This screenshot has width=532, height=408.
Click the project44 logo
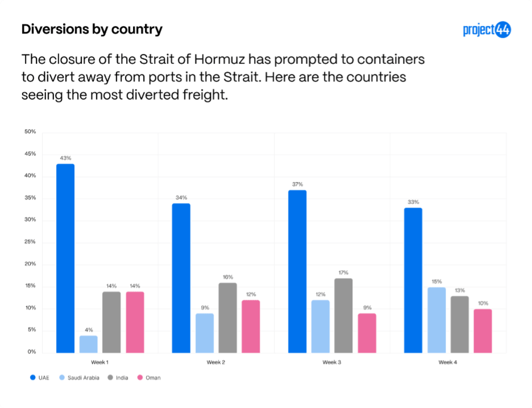487,30
